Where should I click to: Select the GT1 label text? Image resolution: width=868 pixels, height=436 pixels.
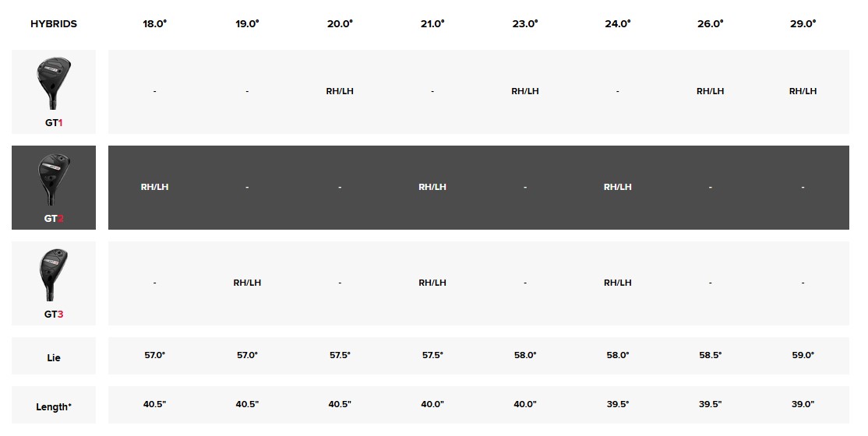point(54,123)
